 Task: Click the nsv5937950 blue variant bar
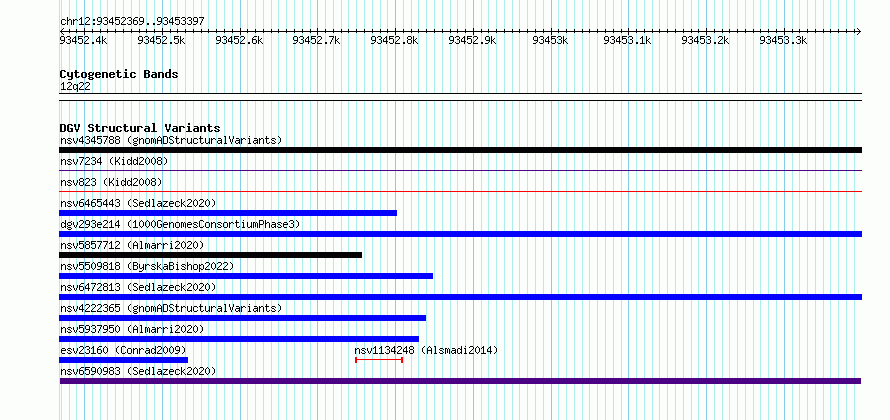[239, 339]
